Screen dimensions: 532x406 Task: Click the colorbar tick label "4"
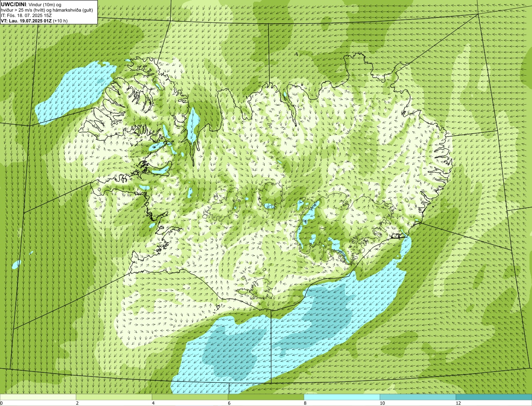(x=153, y=403)
